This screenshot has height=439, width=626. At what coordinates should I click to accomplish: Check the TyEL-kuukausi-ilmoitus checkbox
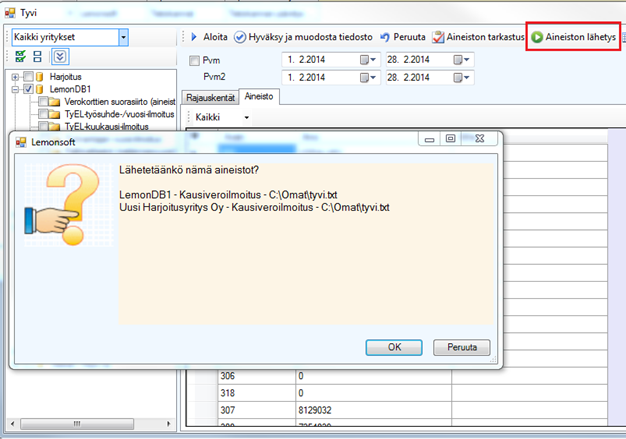[44, 127]
